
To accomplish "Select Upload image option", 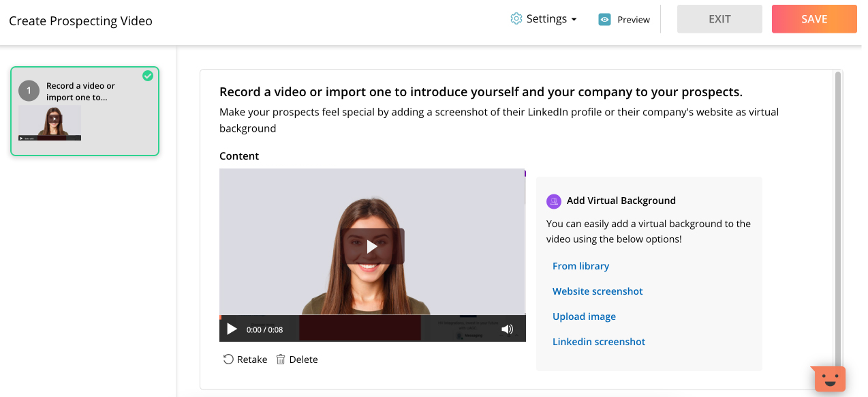I will (584, 316).
